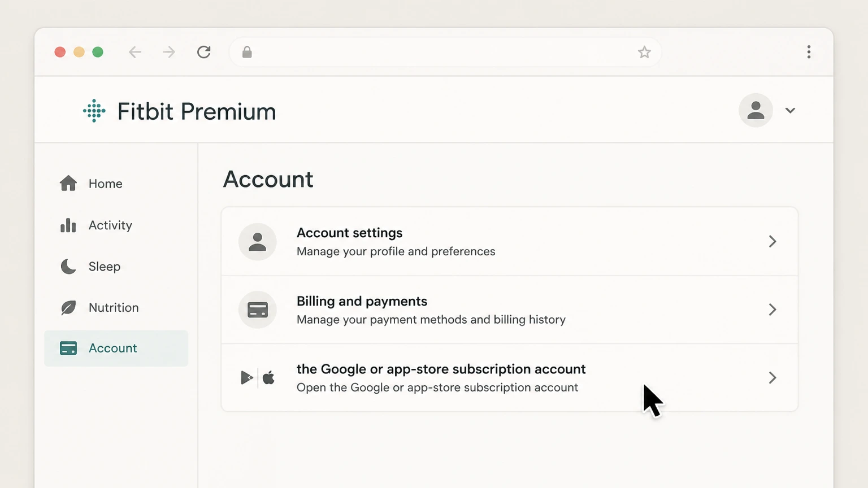Click the bar chart icon beside Activity
Viewport: 868px width, 488px height.
68,225
